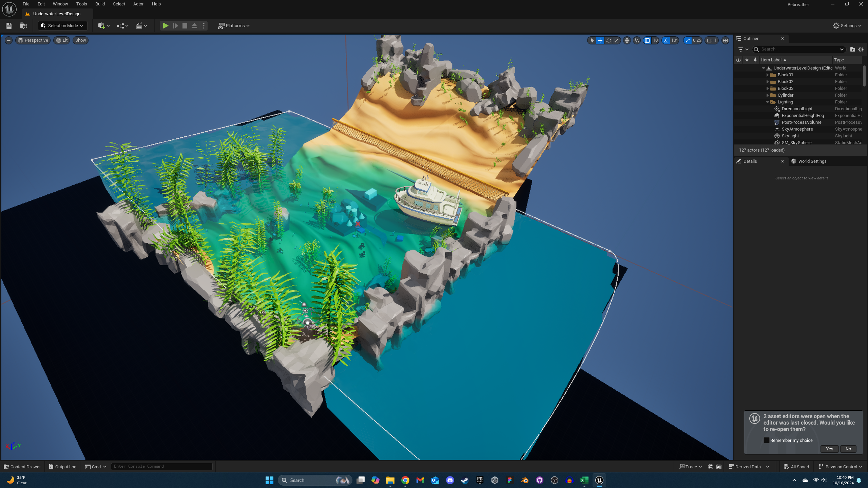Image resolution: width=868 pixels, height=488 pixels.
Task: Click the viewport layout maximize icon
Action: point(725,40)
